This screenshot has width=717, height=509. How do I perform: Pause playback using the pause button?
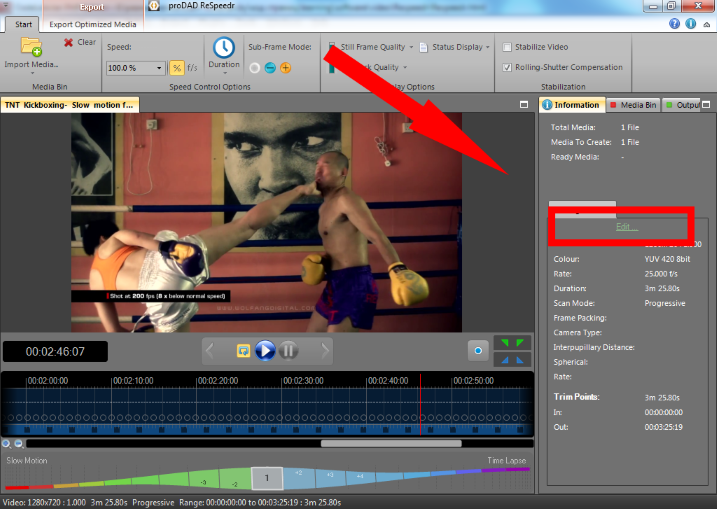pyautogui.click(x=288, y=350)
